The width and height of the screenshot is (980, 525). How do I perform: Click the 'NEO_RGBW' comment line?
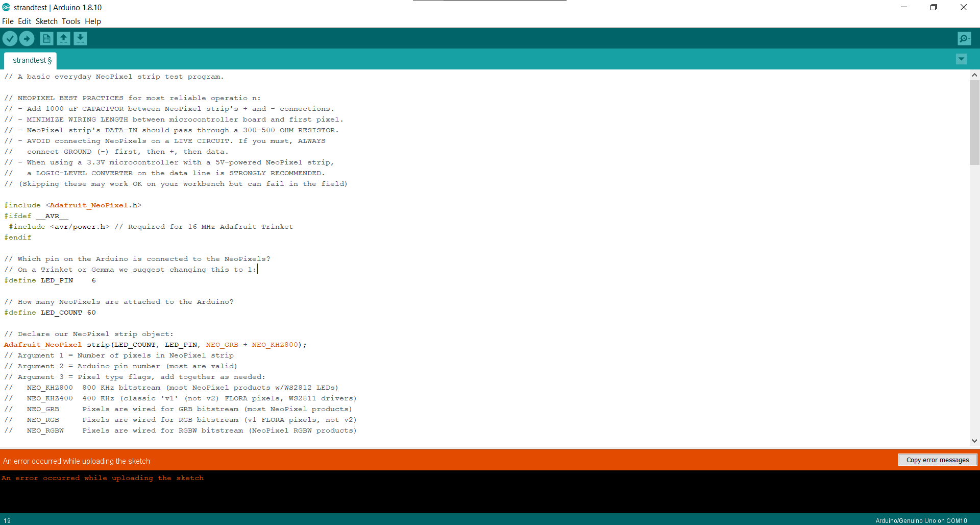pos(180,431)
